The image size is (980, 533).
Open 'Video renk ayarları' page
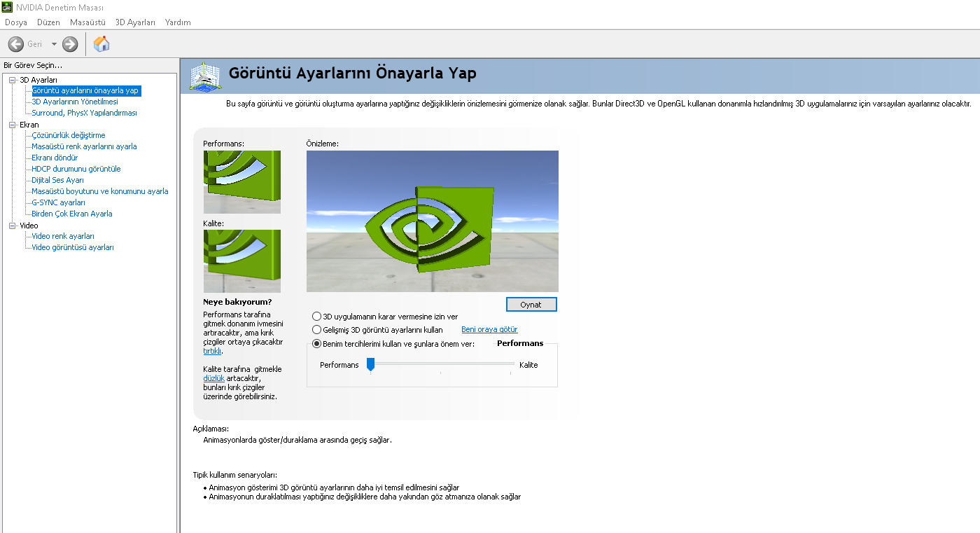click(x=63, y=236)
